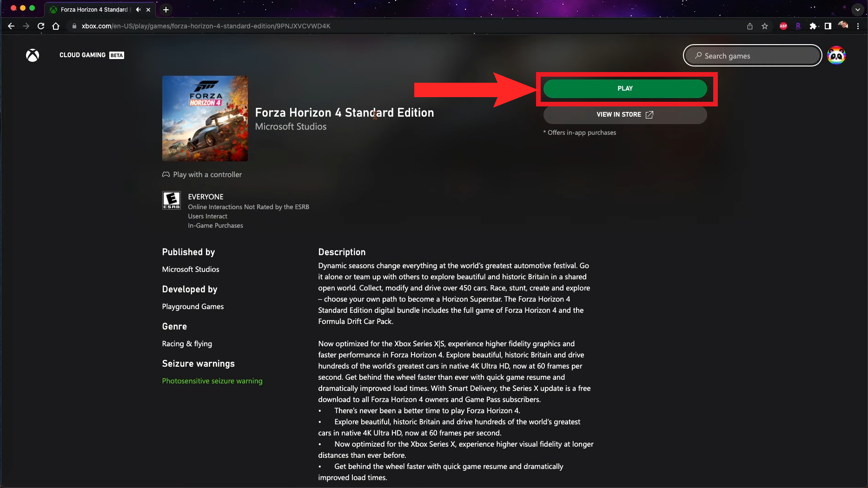Image resolution: width=868 pixels, height=488 pixels.
Task: Share this page using the share icon
Action: 750,26
